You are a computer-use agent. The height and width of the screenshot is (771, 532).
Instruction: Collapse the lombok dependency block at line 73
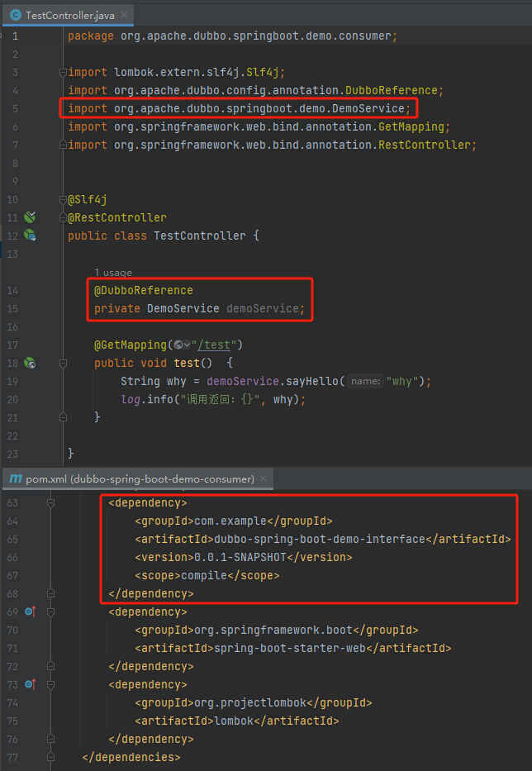pyautogui.click(x=50, y=684)
